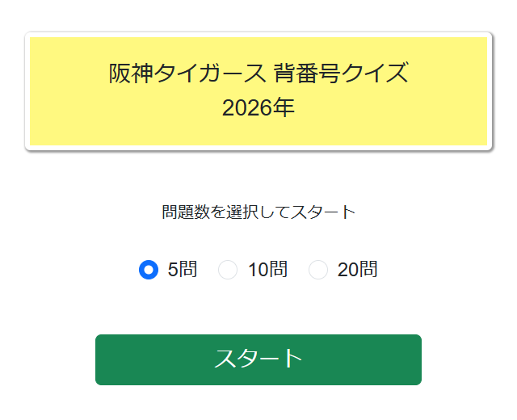The height and width of the screenshot is (420, 517).
Task: Pick the five-question quiz option
Action: (148, 270)
